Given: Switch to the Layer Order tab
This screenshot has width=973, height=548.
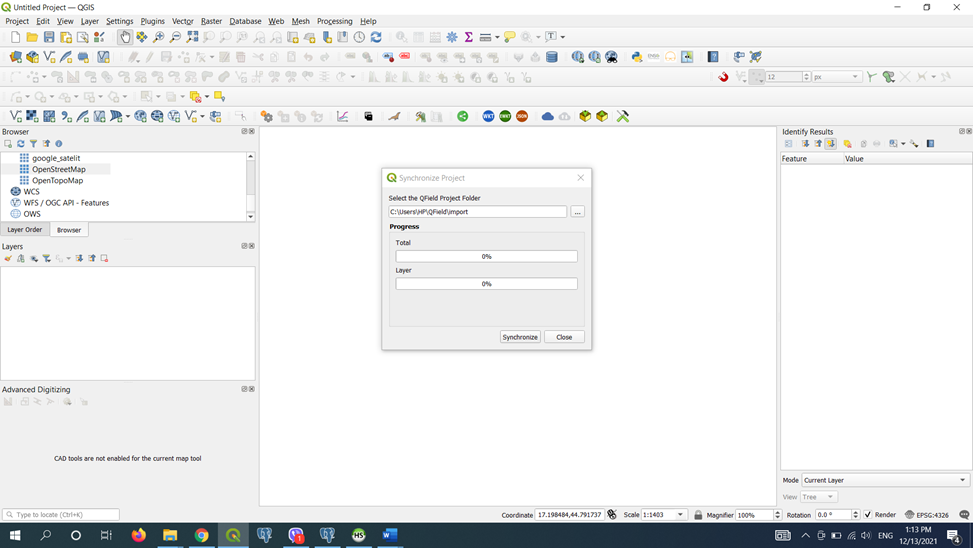Looking at the screenshot, I should coord(25,230).
